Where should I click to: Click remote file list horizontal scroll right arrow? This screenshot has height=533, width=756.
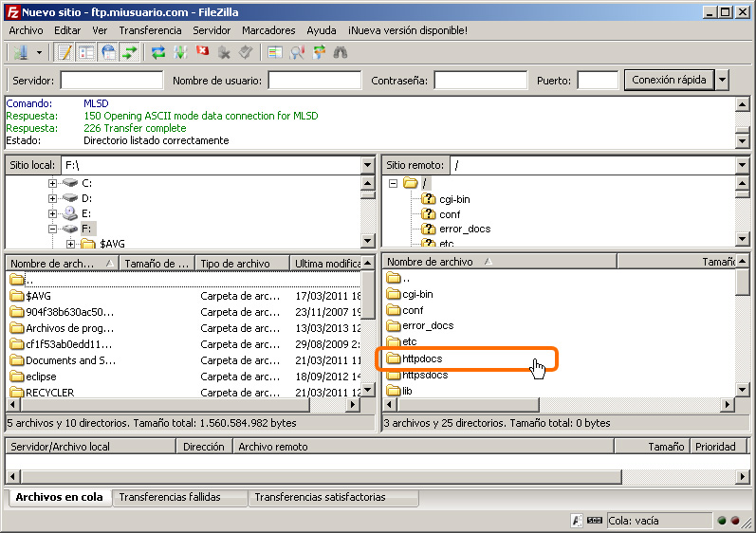(728, 405)
